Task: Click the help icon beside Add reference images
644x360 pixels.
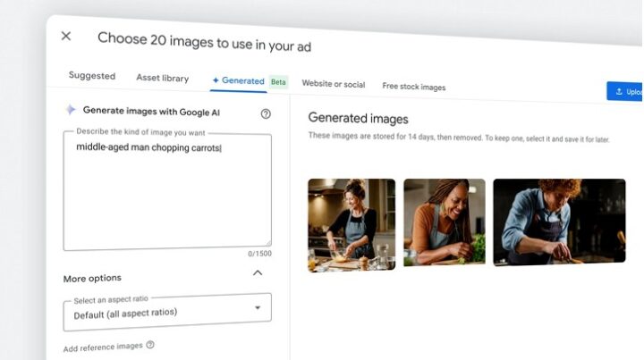Action: point(150,345)
